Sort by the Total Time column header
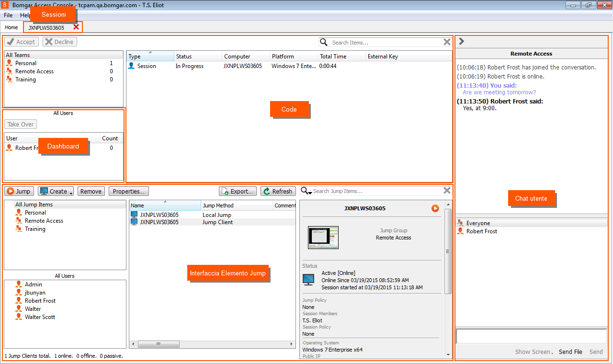The height and width of the screenshot is (364, 613). [341, 56]
